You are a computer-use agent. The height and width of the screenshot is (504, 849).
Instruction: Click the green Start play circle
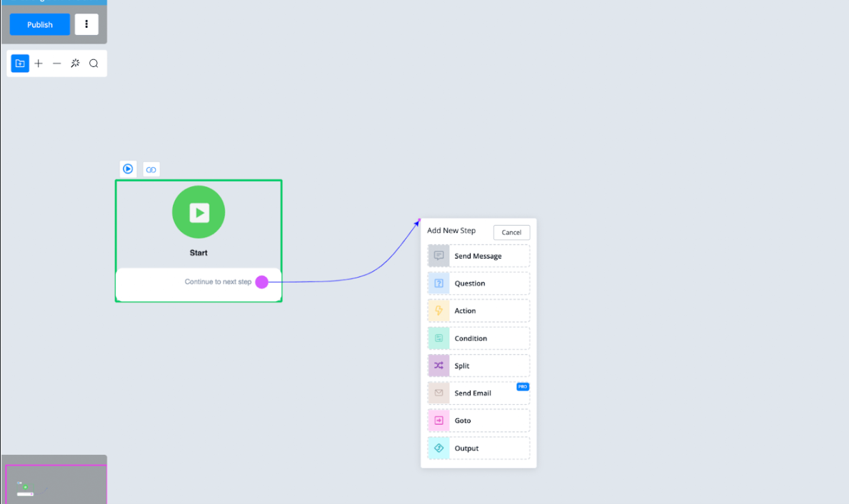199,212
